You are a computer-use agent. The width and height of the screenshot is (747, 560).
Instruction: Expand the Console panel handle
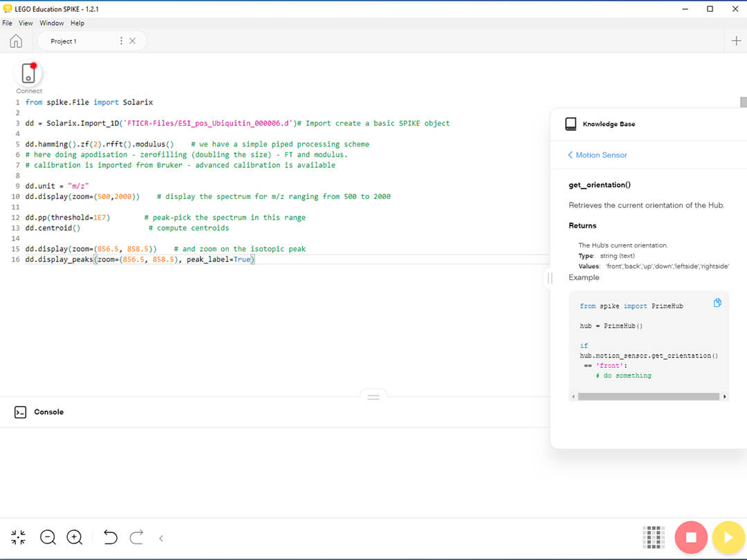coord(373,396)
